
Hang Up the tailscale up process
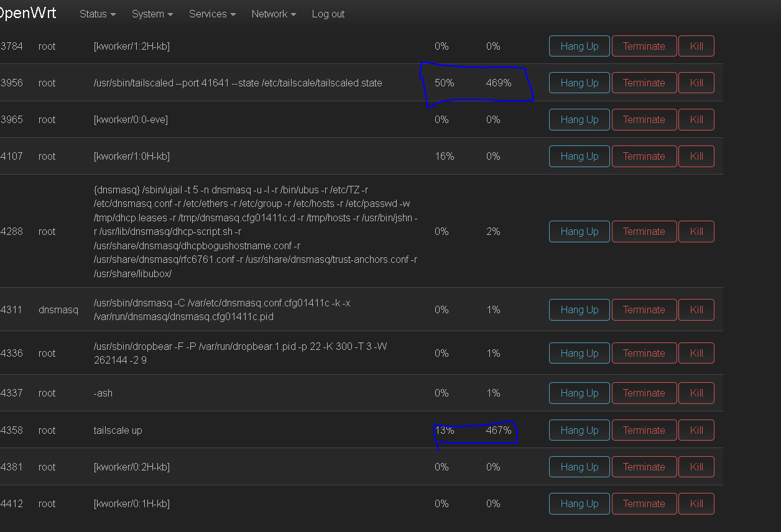(580, 430)
